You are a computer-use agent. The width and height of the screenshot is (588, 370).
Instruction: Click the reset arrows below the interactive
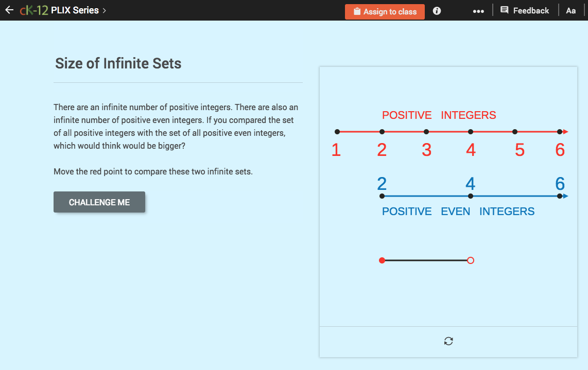448,341
